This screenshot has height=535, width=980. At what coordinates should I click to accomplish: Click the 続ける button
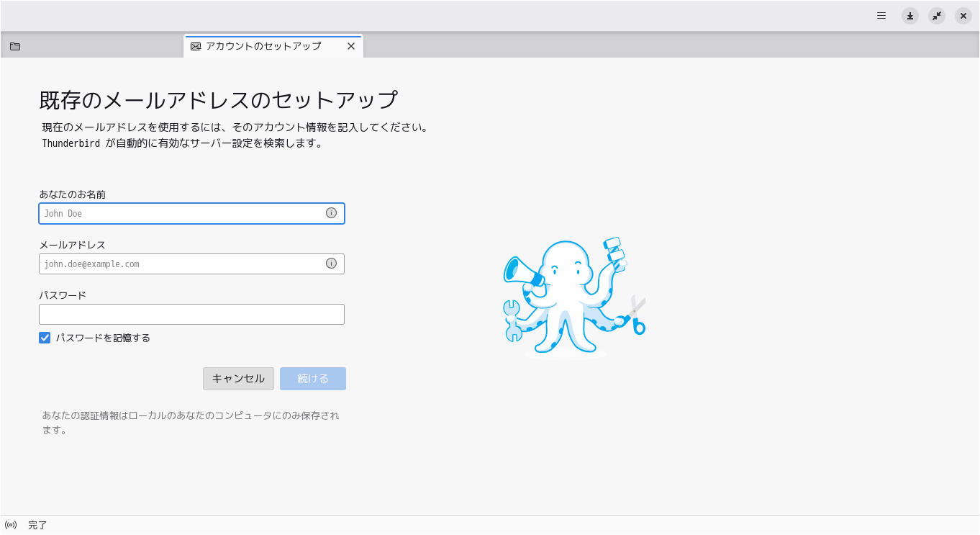click(313, 379)
